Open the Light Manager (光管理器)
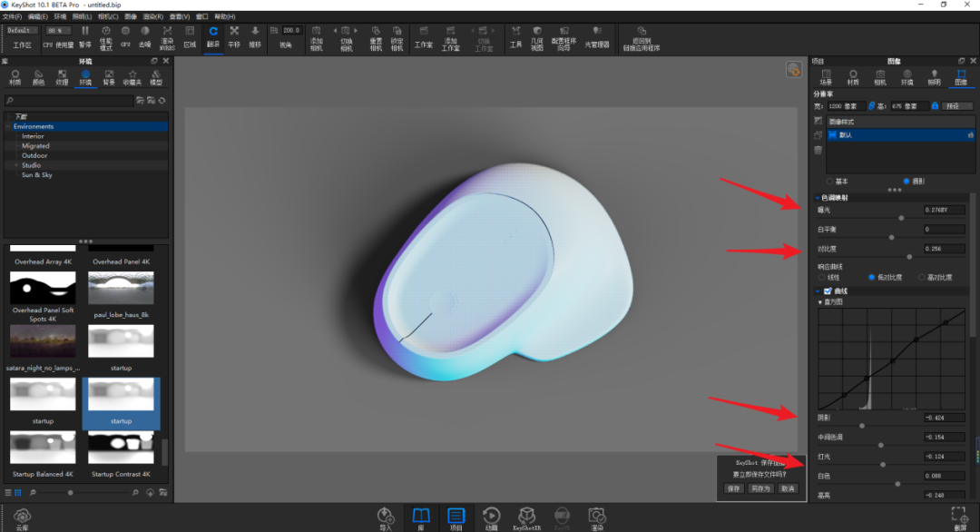The image size is (980, 532). click(597, 37)
